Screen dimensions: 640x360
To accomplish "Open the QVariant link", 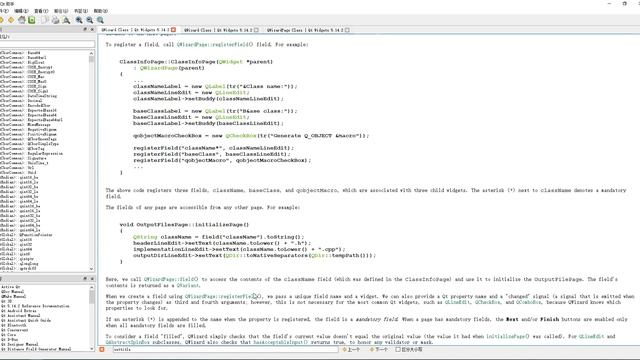I will pyautogui.click(x=188, y=286).
